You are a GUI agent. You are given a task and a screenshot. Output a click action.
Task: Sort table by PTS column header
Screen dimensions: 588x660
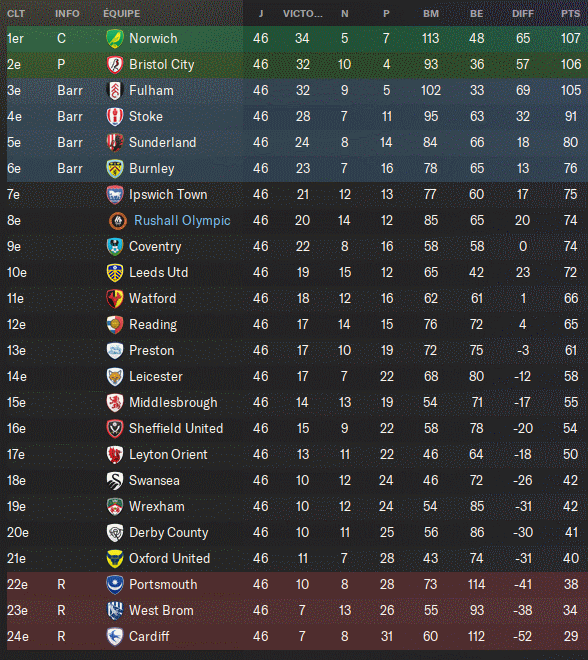click(570, 13)
